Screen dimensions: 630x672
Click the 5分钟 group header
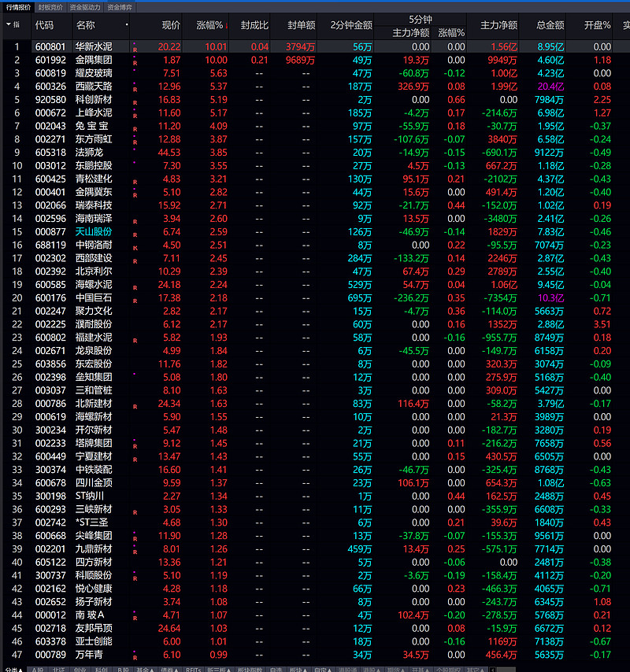420,20
